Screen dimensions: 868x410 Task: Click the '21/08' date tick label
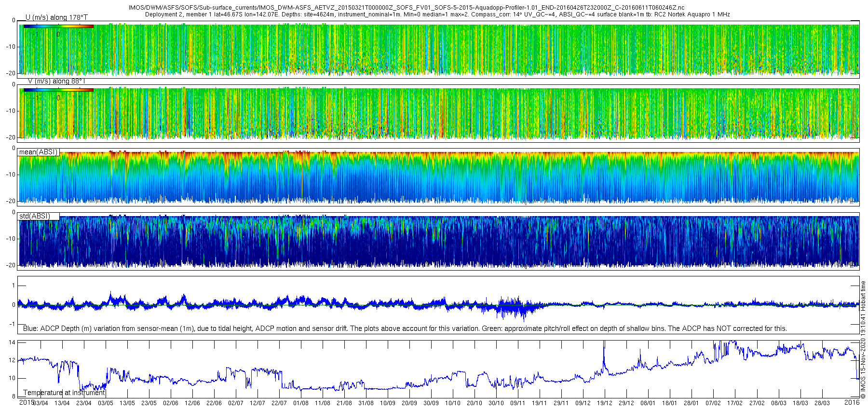pyautogui.click(x=344, y=403)
